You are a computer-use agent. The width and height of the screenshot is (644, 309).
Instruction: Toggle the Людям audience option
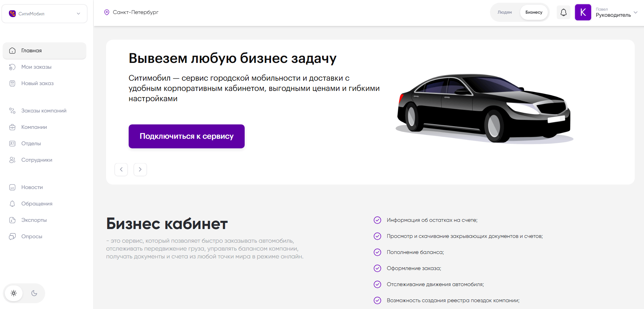504,12
